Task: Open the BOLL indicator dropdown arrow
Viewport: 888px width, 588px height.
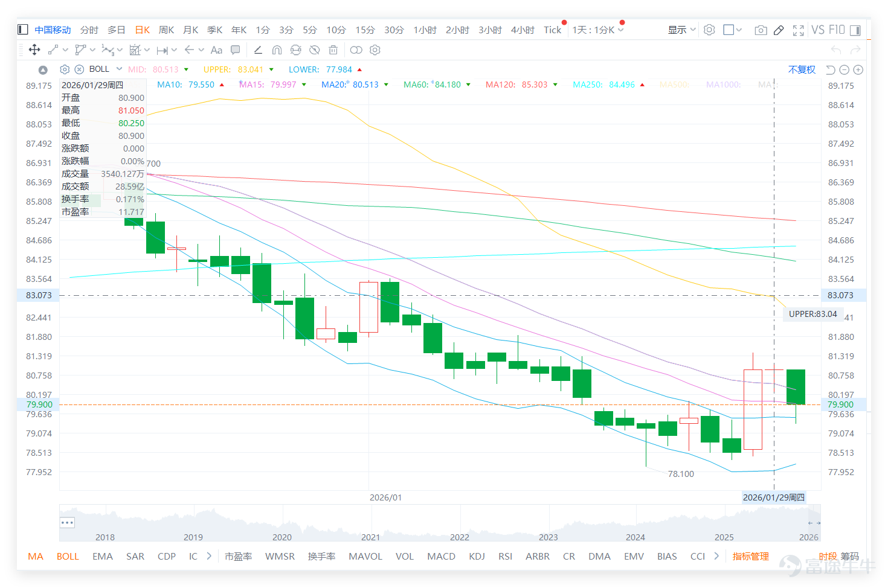Action: pyautogui.click(x=120, y=69)
